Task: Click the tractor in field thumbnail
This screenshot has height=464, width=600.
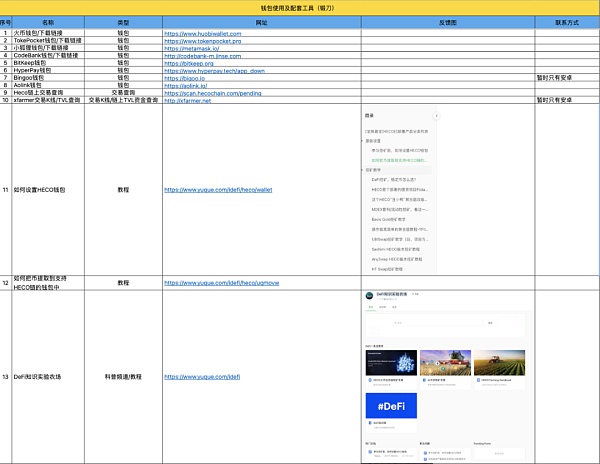Action: (502, 363)
